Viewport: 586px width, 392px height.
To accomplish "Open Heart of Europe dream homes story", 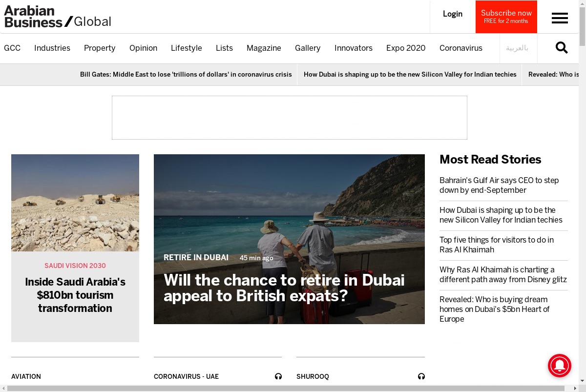I will 495,309.
